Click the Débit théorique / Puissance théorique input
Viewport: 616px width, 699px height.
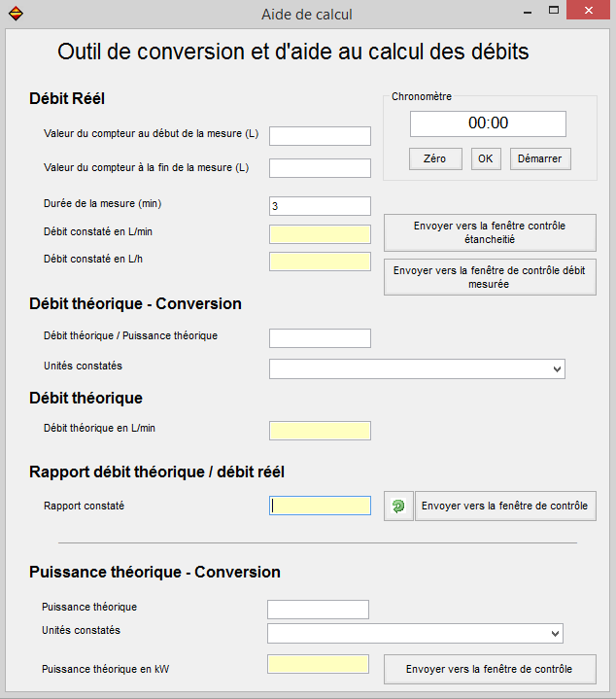[320, 338]
